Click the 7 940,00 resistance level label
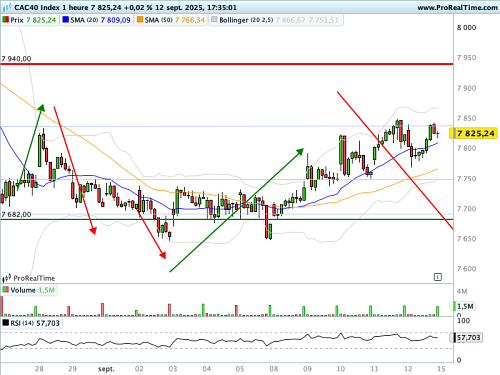Image resolution: width=500 pixels, height=375 pixels. [16, 59]
